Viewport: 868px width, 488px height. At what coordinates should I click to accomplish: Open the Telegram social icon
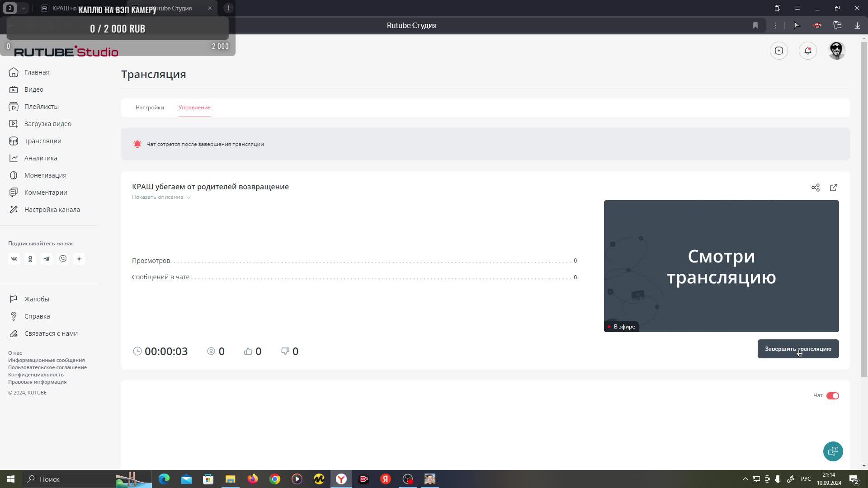[x=47, y=259]
